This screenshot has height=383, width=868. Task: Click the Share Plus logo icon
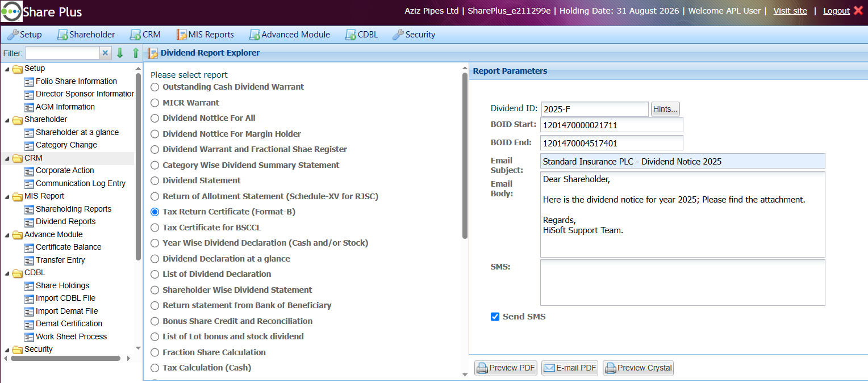11,11
